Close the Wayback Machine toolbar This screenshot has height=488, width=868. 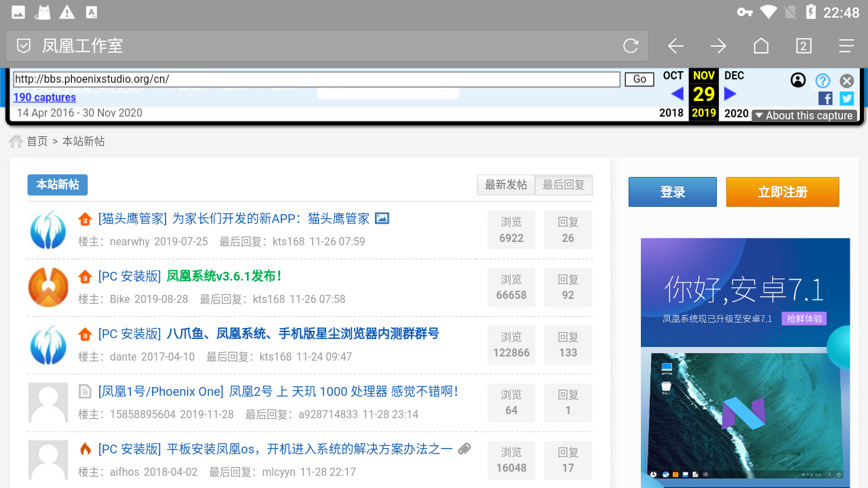pyautogui.click(x=846, y=81)
